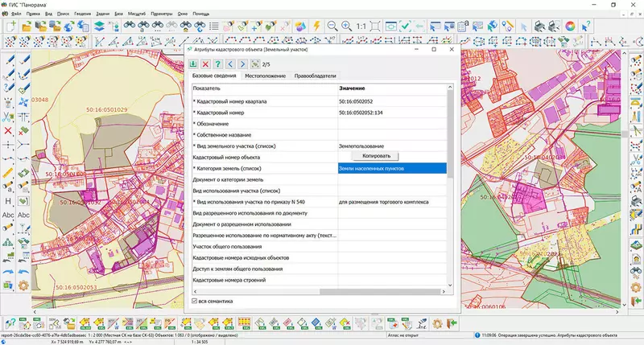Viewport: 644px width, 345px height.
Task: Open the Геодезия menu
Action: click(x=81, y=14)
